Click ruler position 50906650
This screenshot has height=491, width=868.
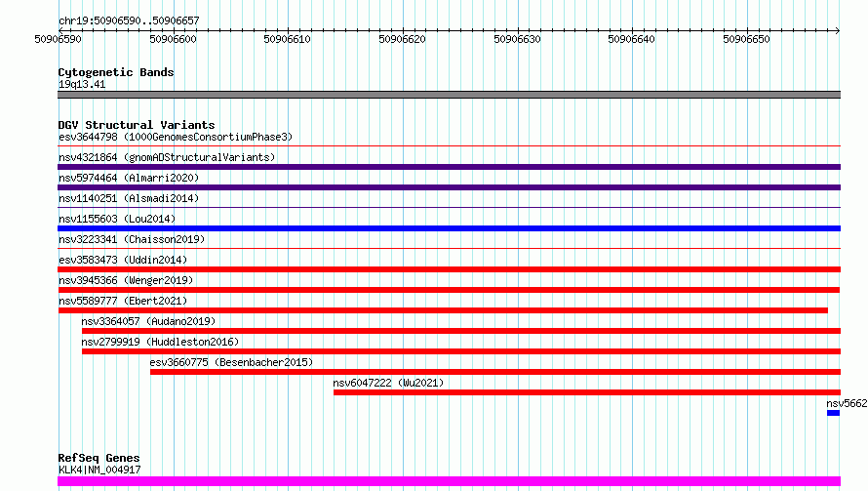[746, 39]
